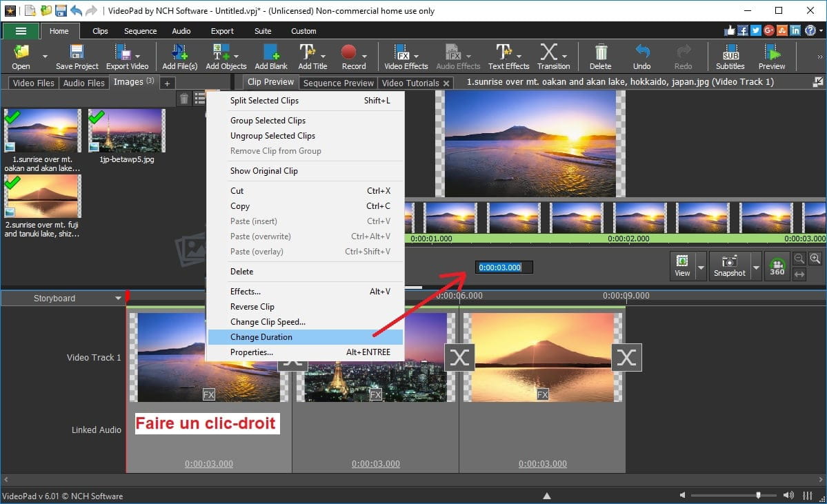Expand the Add Objects dropdown arrow
This screenshot has width=827, height=504.
click(236, 57)
